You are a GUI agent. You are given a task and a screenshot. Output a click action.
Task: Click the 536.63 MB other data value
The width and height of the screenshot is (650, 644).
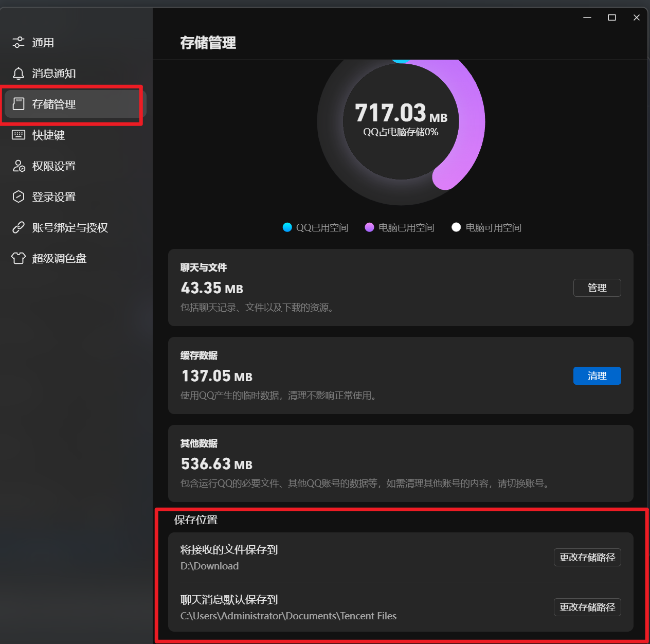(x=217, y=464)
